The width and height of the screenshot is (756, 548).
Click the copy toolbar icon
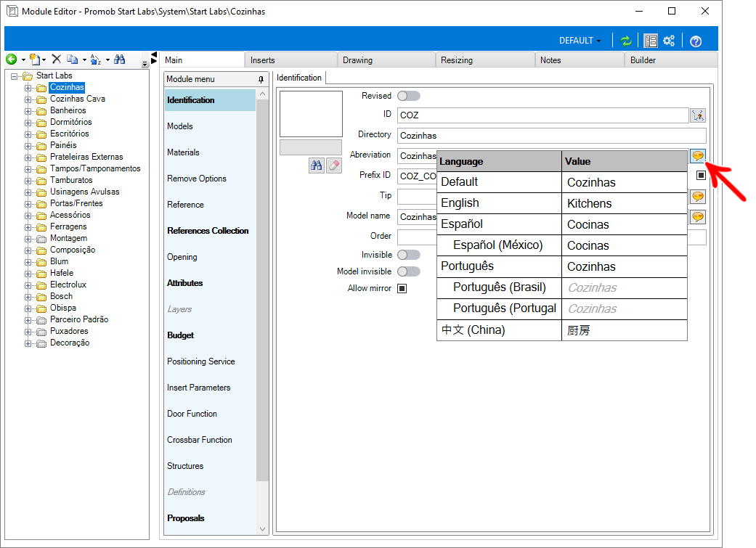73,60
